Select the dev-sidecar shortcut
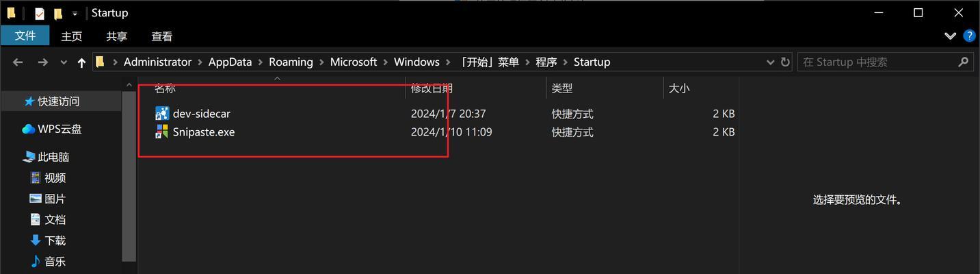The width and height of the screenshot is (980, 274). pos(202,114)
